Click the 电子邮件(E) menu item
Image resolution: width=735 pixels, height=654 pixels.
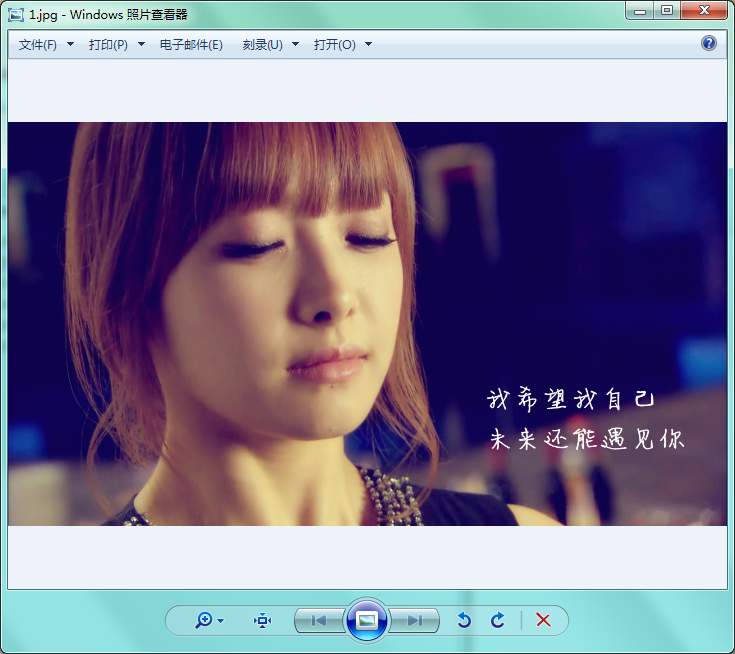(191, 45)
